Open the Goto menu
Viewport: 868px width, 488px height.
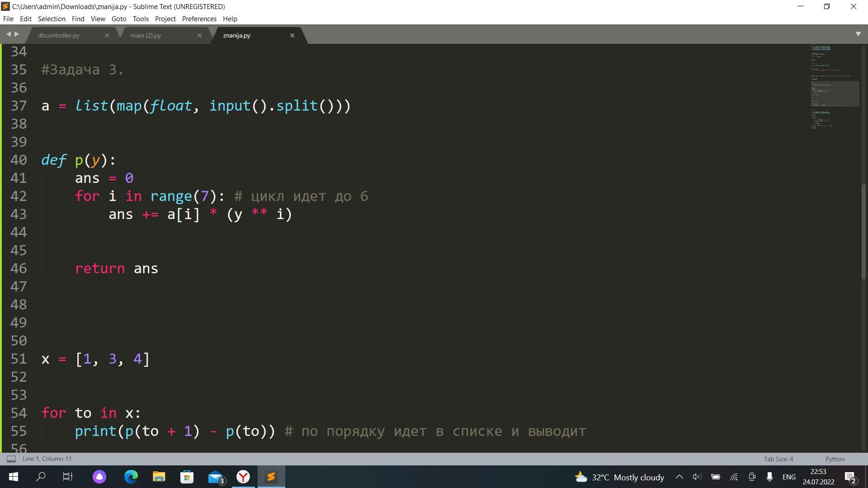tap(118, 19)
